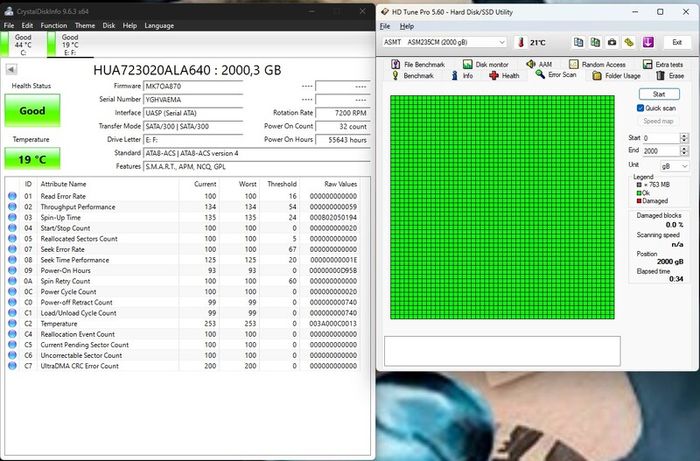Open the Unit gB dropdown

[x=674, y=166]
